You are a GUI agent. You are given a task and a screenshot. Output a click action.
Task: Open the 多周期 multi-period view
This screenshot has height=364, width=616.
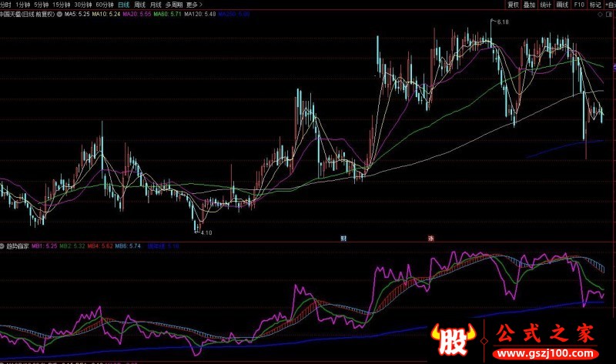[174, 5]
